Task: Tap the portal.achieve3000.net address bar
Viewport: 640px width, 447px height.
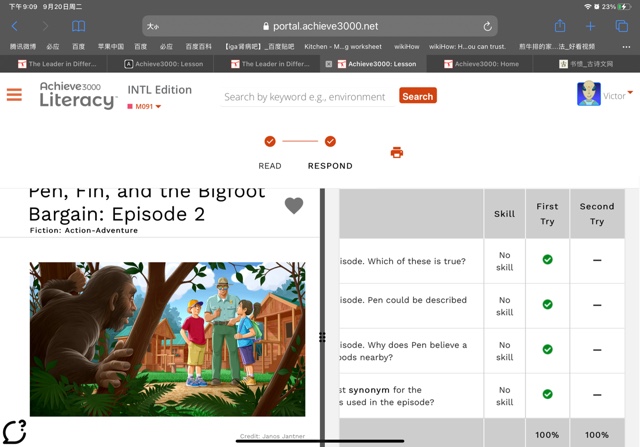Action: pos(320,27)
